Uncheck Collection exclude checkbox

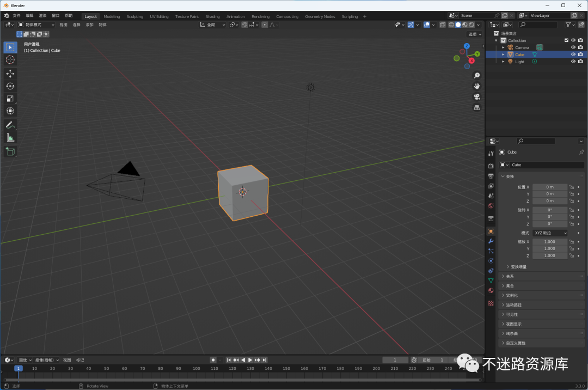566,40
